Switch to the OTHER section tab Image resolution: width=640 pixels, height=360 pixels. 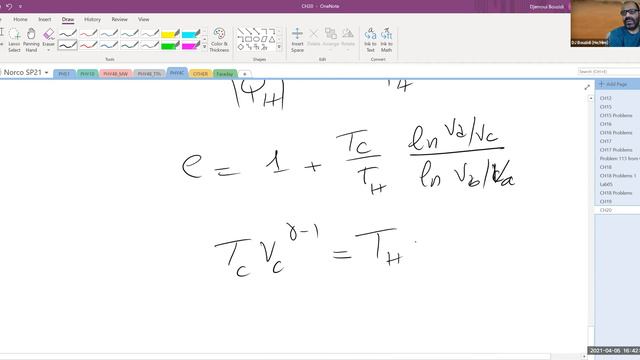click(200, 73)
